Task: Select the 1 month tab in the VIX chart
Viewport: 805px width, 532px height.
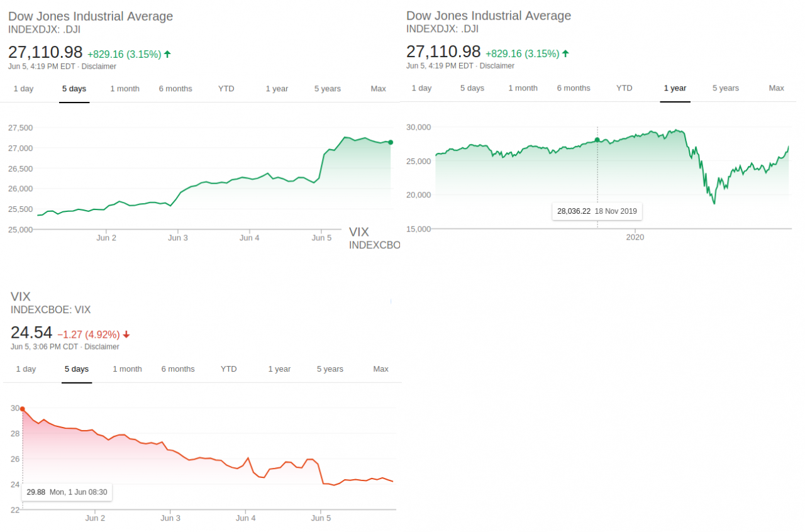Action: (x=127, y=369)
